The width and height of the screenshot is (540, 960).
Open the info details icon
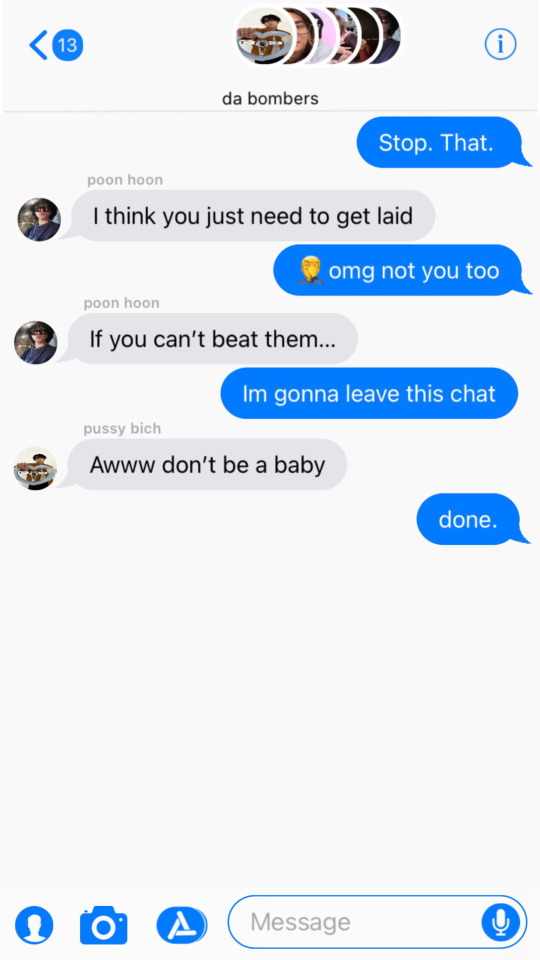500,44
